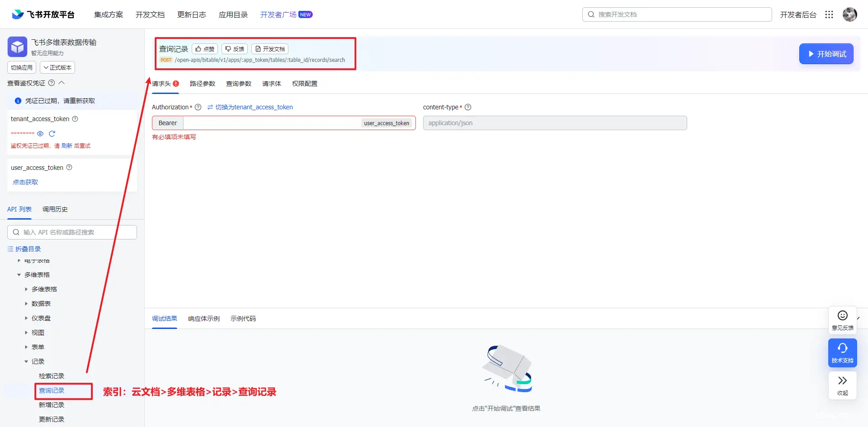Click the 折叠目录 collapse list icon

[x=10, y=249]
